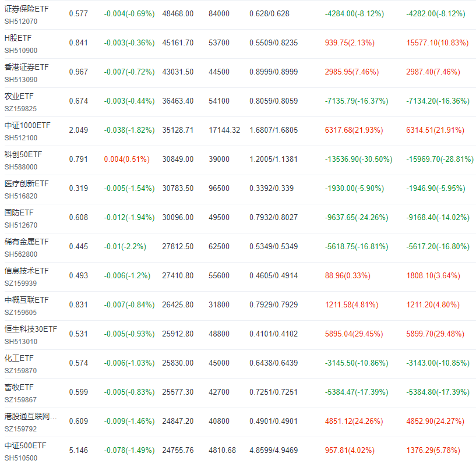Image resolution: width=476 pixels, height=464 pixels.
Task: Click cumulative profit 4852.90(24.27%)
Action: coord(435,422)
